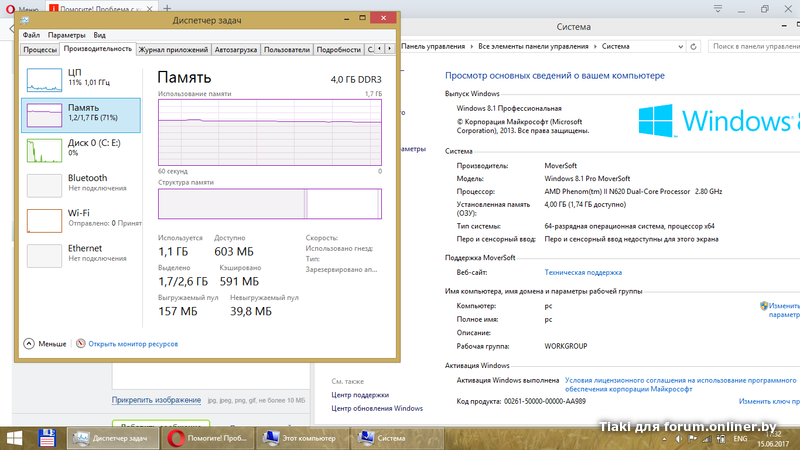This screenshot has width=800, height=450.
Task: Click the volume speaker tray icon
Action: (x=679, y=439)
